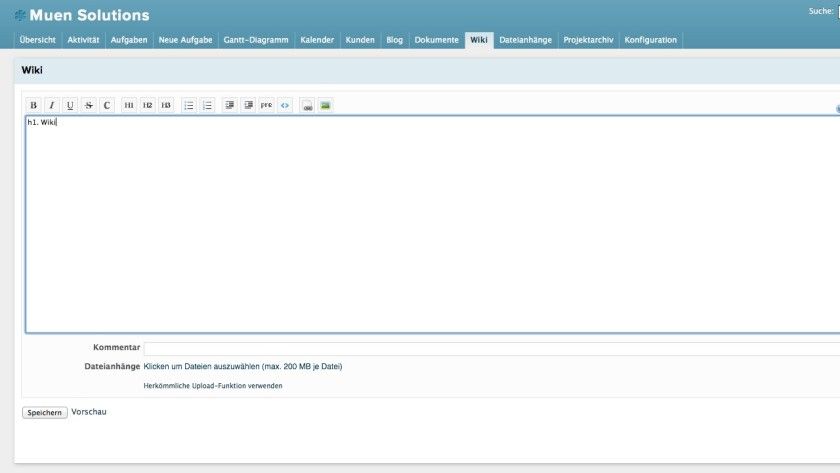Screen dimensions: 840x473
Task: Open the Konfiguration tab
Action: [651, 40]
